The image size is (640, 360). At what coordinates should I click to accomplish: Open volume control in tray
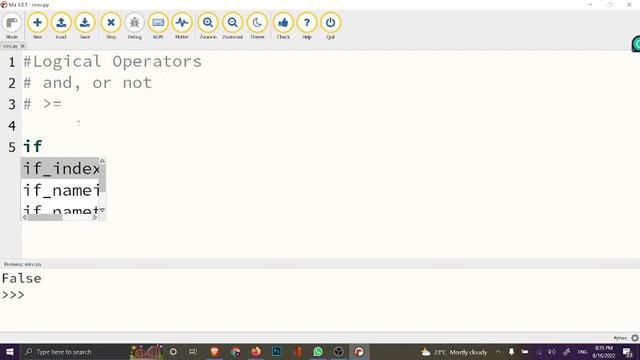(552, 352)
